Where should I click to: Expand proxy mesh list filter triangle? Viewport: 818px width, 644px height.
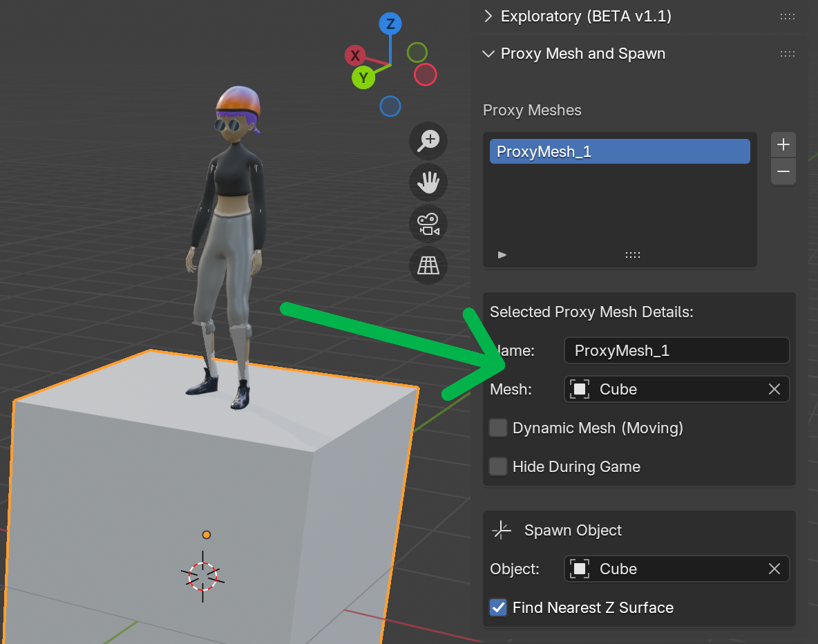coord(502,255)
